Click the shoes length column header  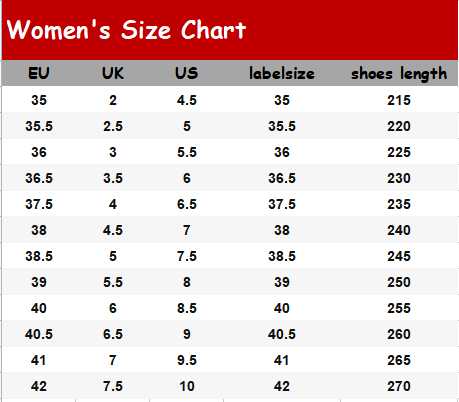[x=399, y=74]
